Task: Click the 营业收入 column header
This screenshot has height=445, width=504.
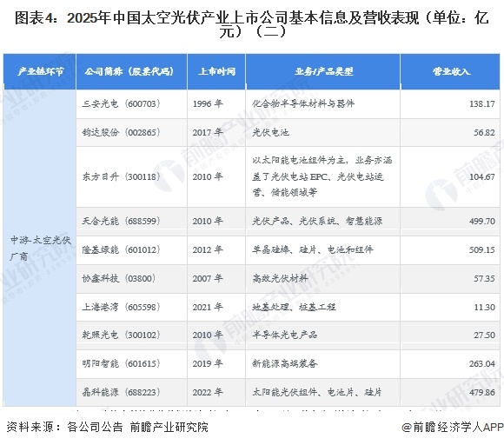Action: [450, 71]
